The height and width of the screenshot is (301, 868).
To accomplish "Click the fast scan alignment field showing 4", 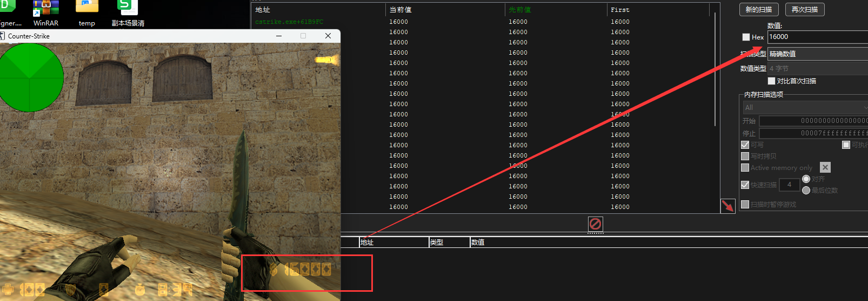I will (x=789, y=185).
